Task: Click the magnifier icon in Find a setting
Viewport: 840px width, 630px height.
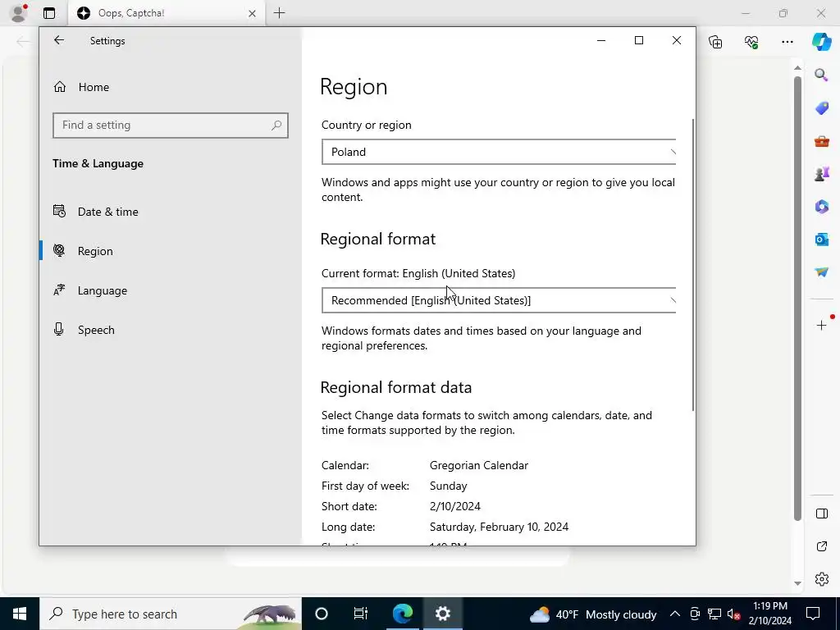Action: [276, 126]
